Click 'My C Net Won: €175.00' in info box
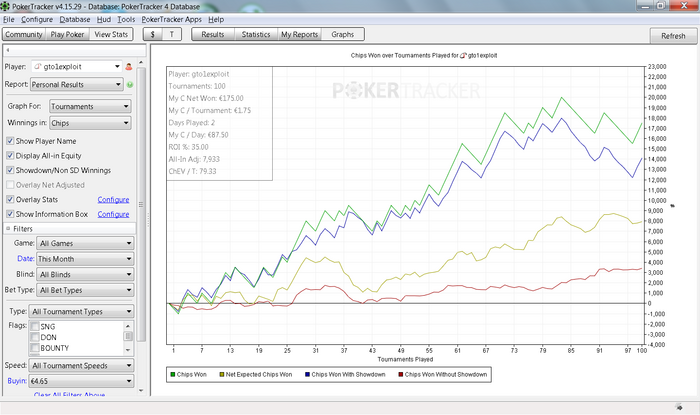700x415 pixels. pos(206,98)
